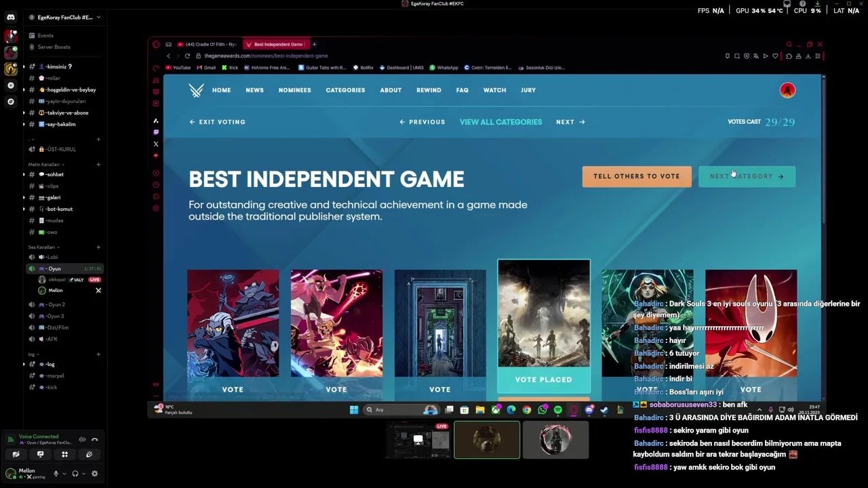This screenshot has height=488, width=868.
Task: Open the galeri text channel
Action: coord(64,197)
